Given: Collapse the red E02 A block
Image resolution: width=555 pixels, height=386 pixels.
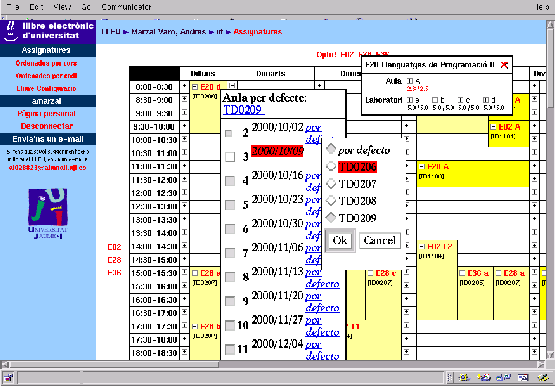Looking at the screenshot, I should [x=493, y=127].
